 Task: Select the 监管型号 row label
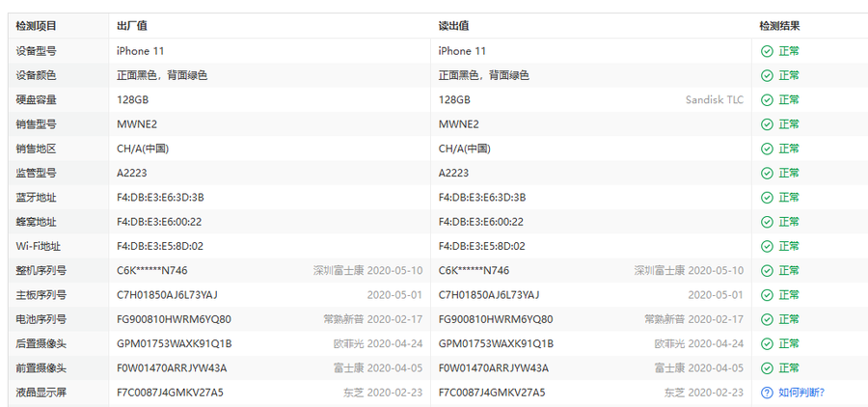(36, 174)
